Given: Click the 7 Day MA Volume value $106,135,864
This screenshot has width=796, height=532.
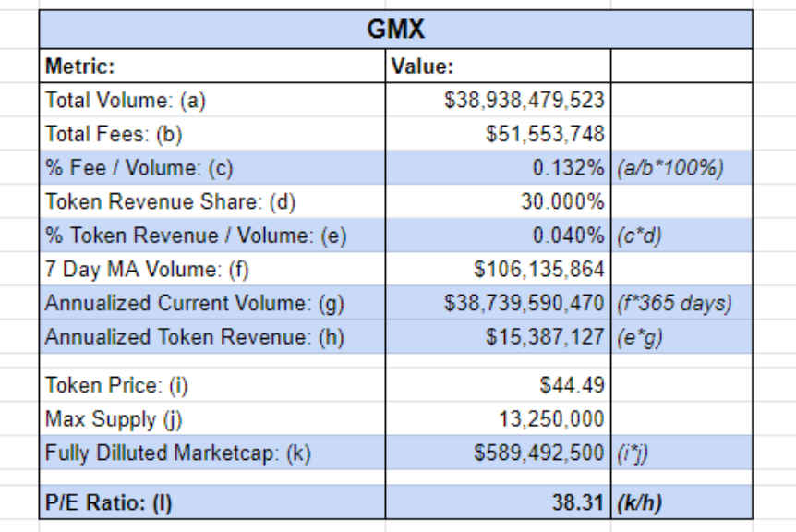Looking at the screenshot, I should [x=539, y=269].
